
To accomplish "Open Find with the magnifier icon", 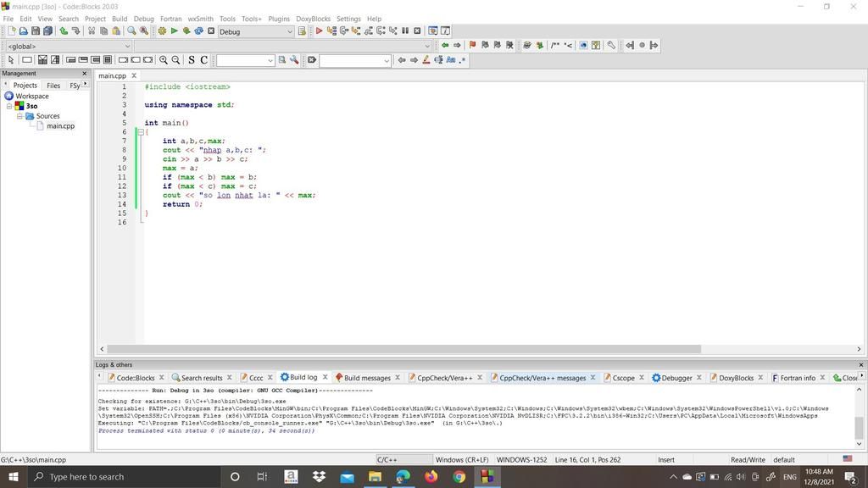I will coord(131,31).
